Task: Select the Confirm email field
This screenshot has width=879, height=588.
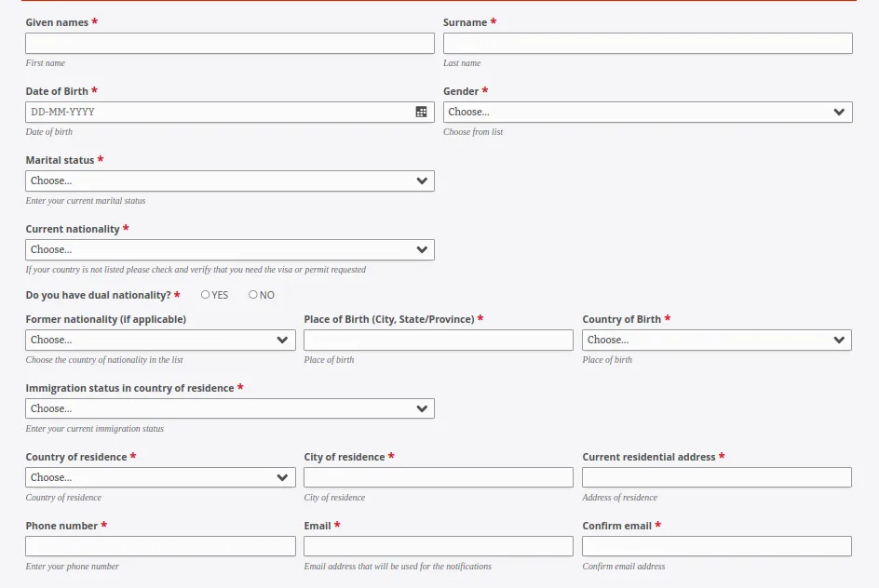Action: click(716, 545)
